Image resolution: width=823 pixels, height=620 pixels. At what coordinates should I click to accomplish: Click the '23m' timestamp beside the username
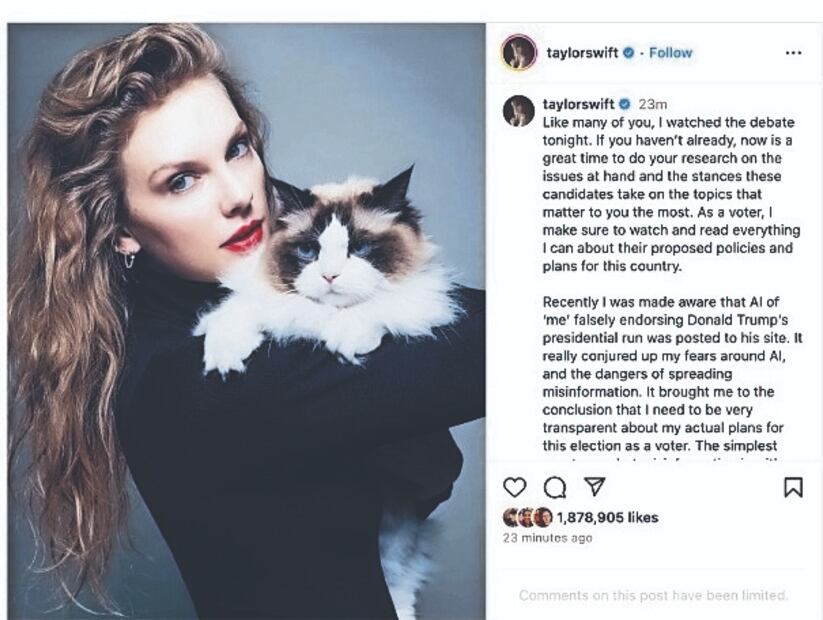point(655,101)
